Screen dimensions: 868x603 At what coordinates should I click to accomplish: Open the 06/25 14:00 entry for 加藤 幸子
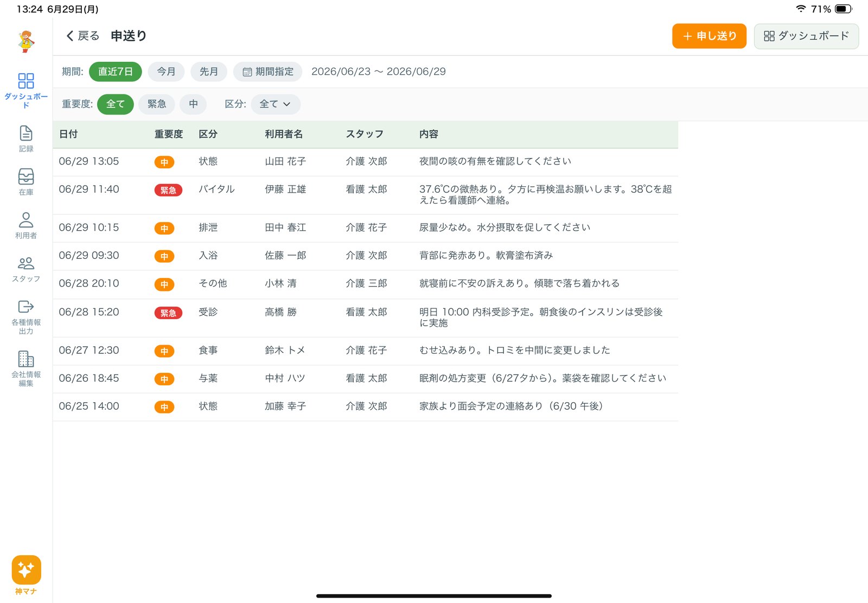point(365,407)
